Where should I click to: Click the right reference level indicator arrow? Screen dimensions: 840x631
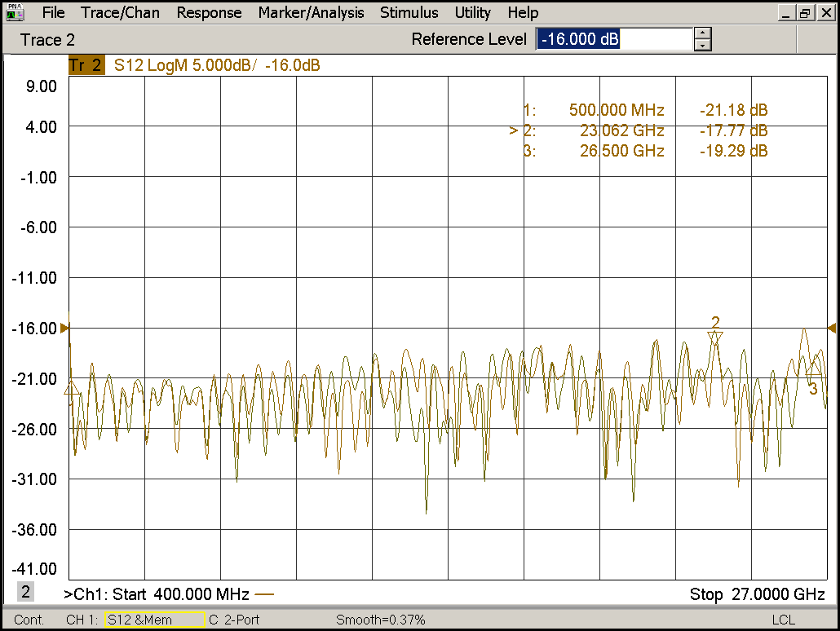click(831, 328)
